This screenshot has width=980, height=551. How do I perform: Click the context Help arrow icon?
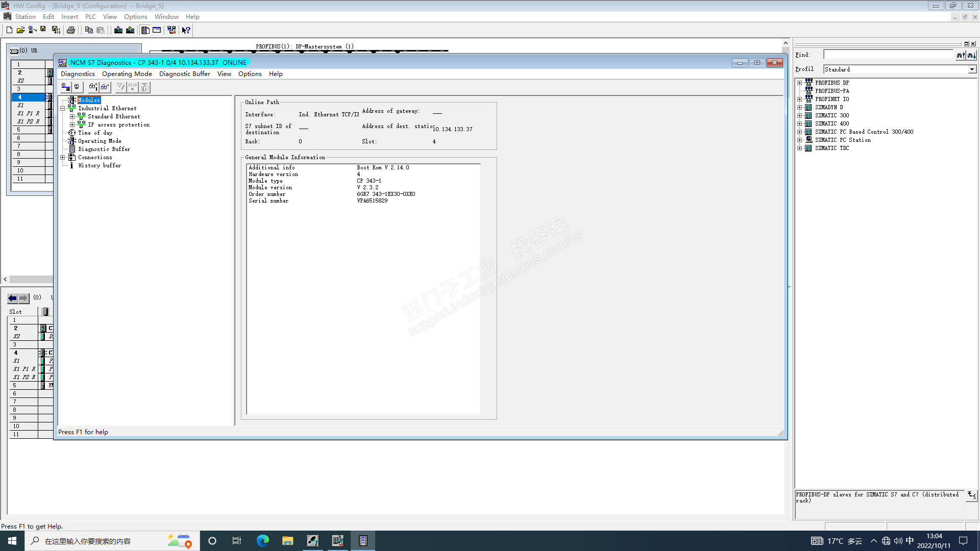[x=186, y=30]
